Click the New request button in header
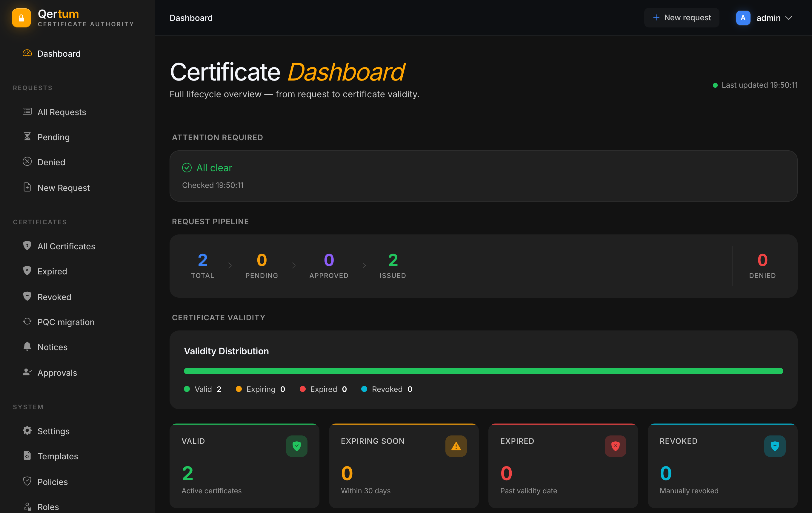The image size is (812, 513). click(682, 18)
